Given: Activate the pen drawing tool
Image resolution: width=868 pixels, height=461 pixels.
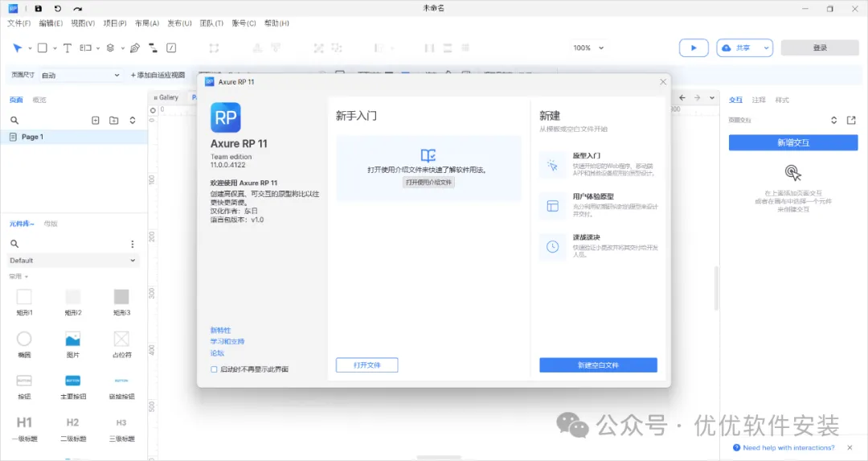Looking at the screenshot, I should click(134, 48).
